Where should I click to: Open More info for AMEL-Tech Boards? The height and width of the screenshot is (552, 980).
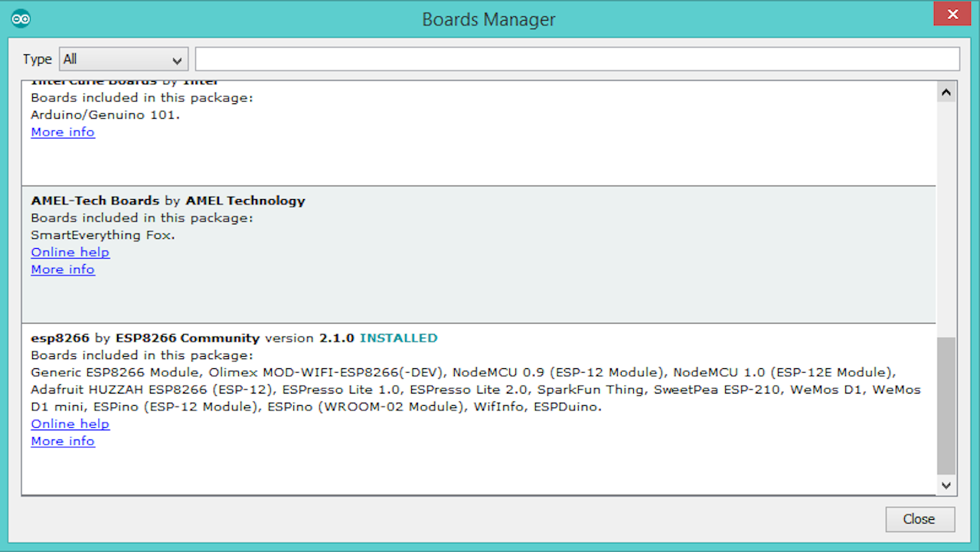click(63, 269)
